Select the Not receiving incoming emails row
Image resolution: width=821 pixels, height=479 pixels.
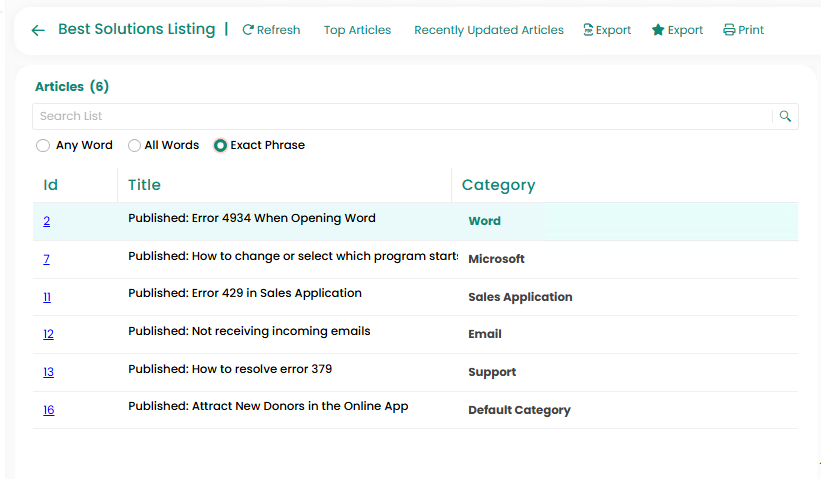(249, 331)
